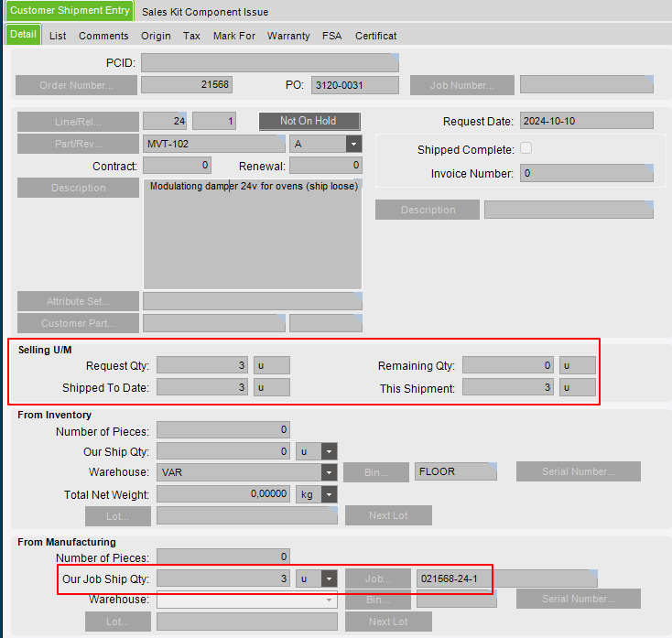Click Next Lot in From Manufacturing

coord(388,622)
